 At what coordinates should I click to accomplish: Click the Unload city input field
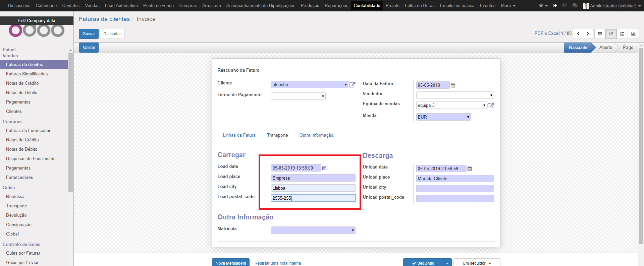[455, 189]
